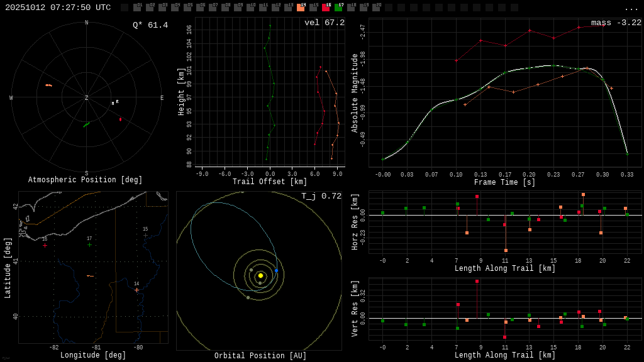Viewport: 644px width, 362px height.
Task: Click the red camera 16 indicator square
Action: 326,8
